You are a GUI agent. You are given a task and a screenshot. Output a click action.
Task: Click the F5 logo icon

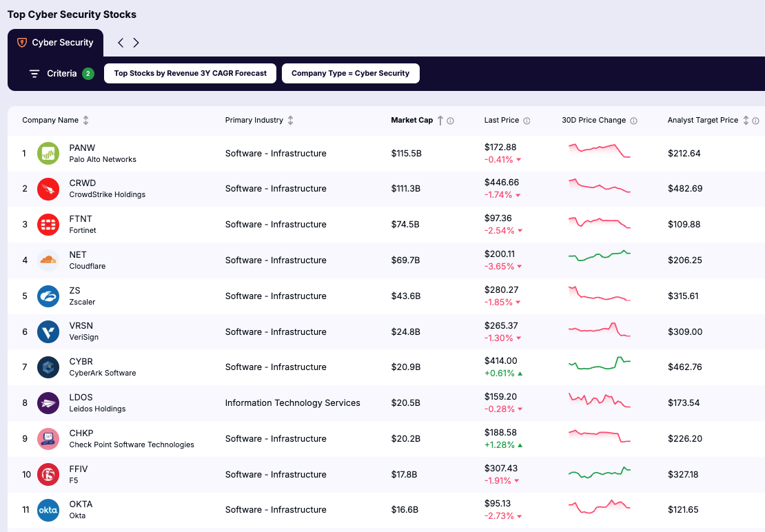point(48,475)
